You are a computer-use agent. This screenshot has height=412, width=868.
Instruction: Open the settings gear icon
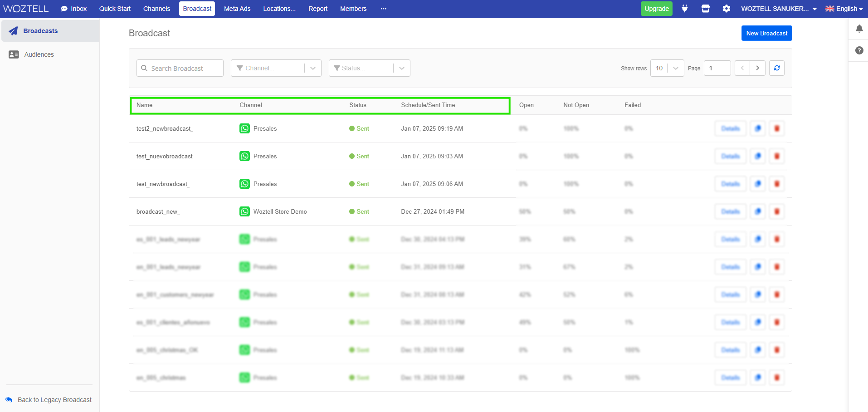point(726,9)
